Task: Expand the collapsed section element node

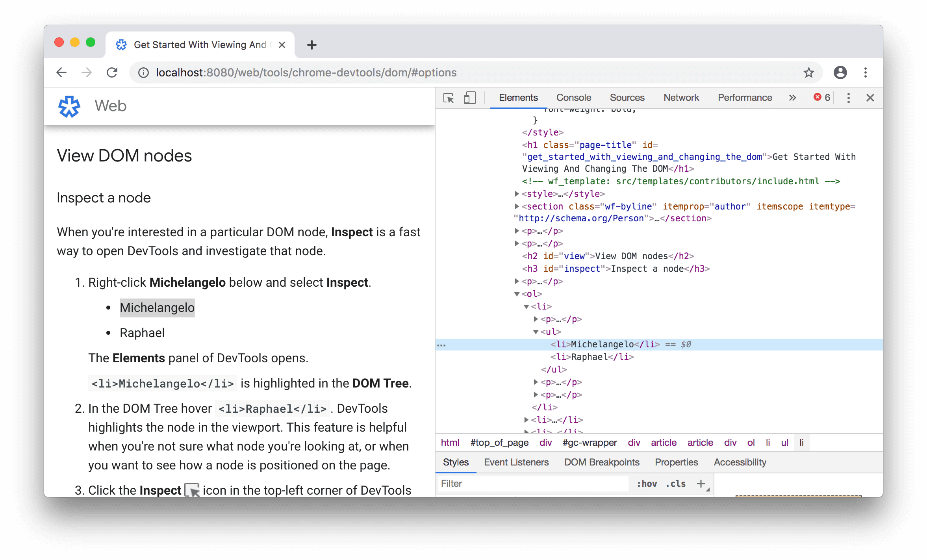Action: [513, 206]
